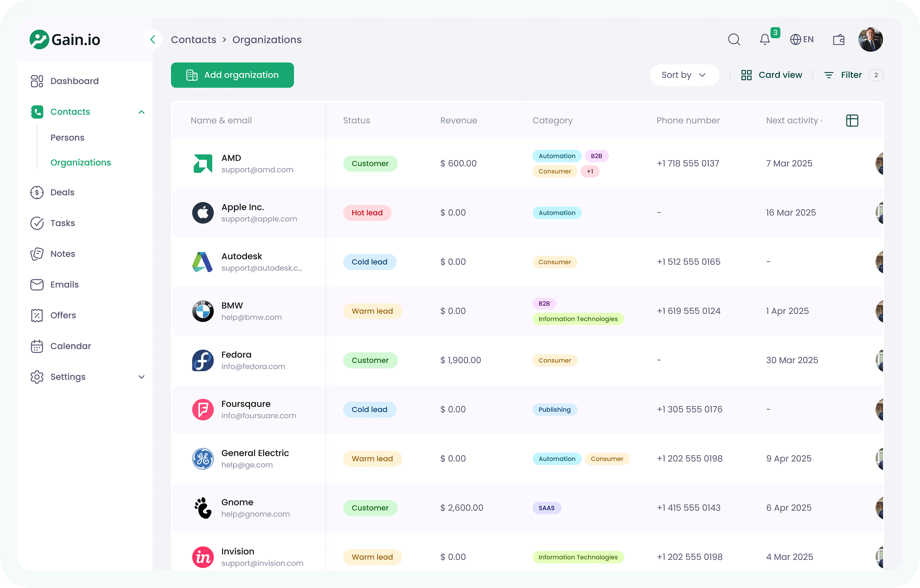The width and height of the screenshot is (920, 588).
Task: Click the wallet icon in header
Action: (x=838, y=40)
